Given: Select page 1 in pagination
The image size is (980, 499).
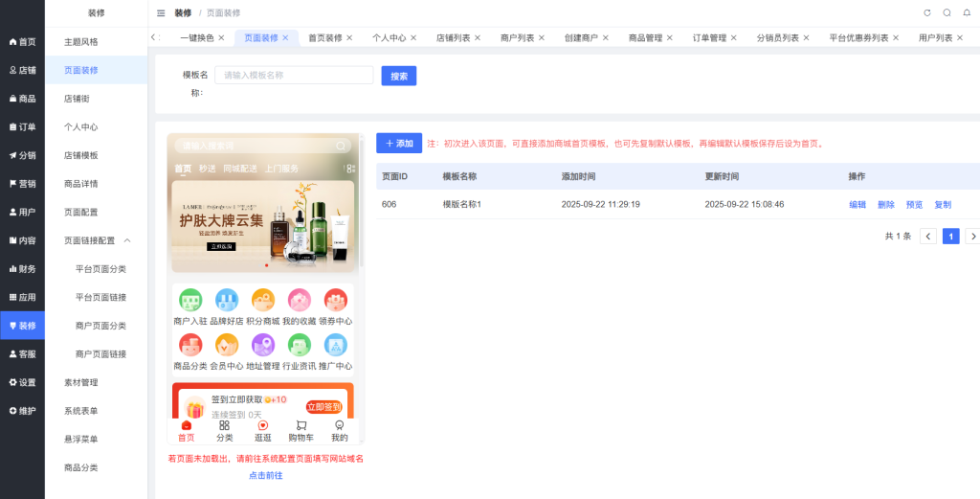Looking at the screenshot, I should pos(950,237).
